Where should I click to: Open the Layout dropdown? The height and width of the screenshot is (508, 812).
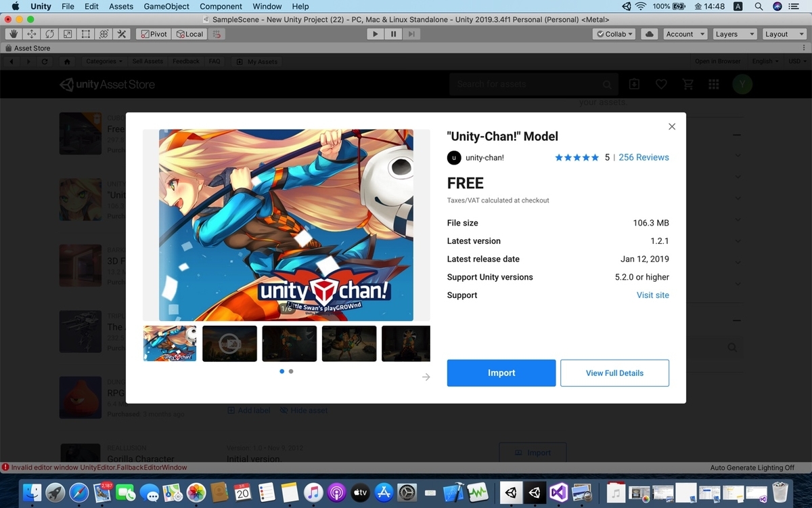pos(784,34)
